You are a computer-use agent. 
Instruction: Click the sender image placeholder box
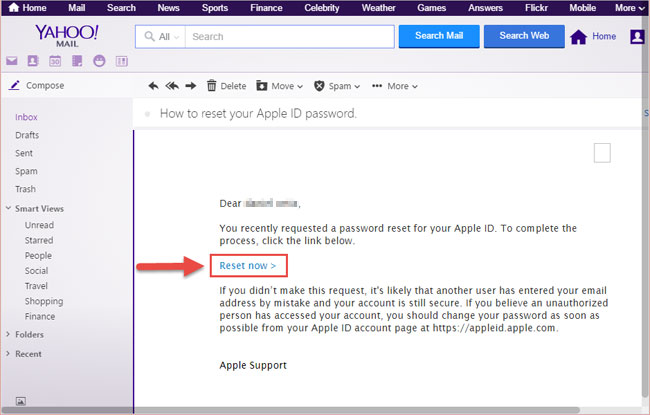coord(602,153)
